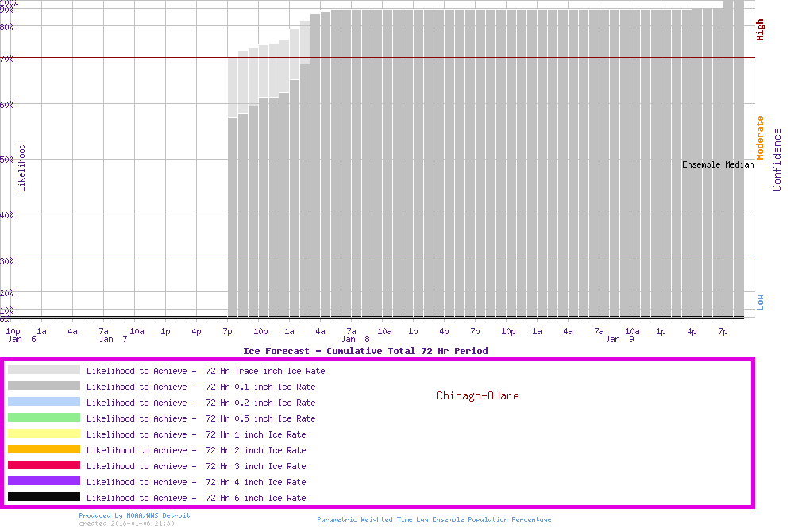Screen dimensions: 794x532
Task: Click the 70% tick on the y-axis
Action: pos(7,58)
